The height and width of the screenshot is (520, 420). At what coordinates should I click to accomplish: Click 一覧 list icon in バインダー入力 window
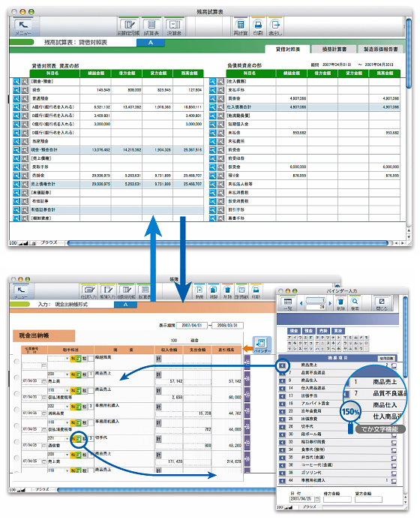point(288,304)
